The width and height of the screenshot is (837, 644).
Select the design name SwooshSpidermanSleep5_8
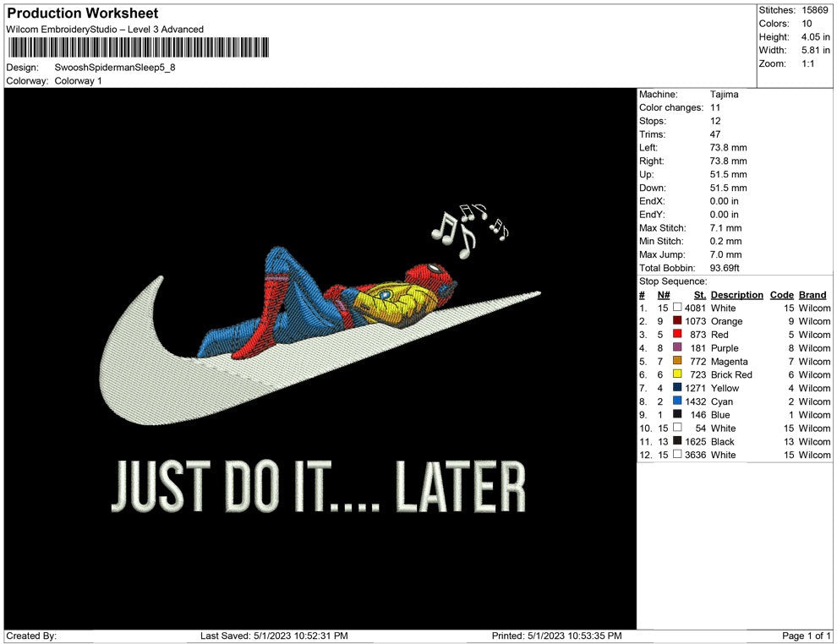115,68
